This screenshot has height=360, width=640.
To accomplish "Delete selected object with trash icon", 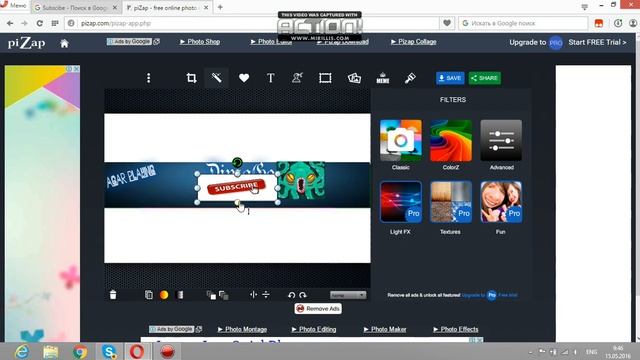I will tap(113, 295).
